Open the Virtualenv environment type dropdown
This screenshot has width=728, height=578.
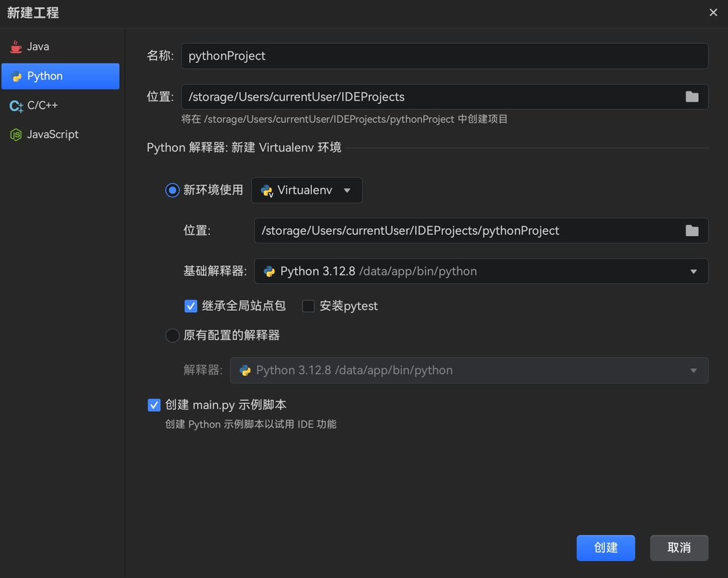(x=347, y=190)
